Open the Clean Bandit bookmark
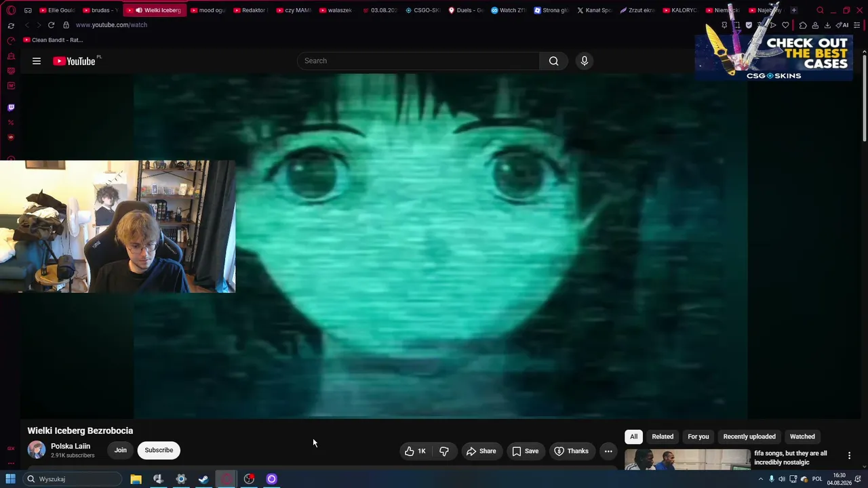 point(53,40)
